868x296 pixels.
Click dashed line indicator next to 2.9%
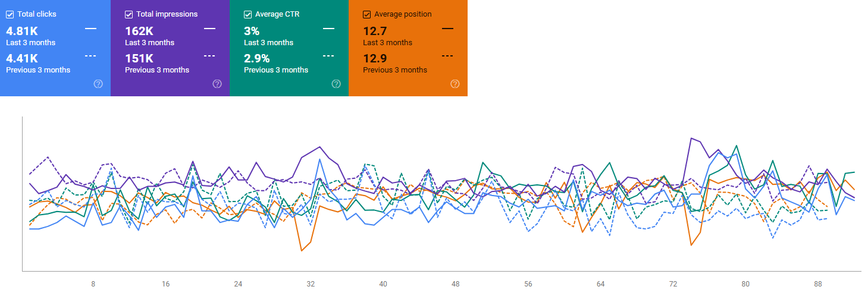pyautogui.click(x=328, y=56)
